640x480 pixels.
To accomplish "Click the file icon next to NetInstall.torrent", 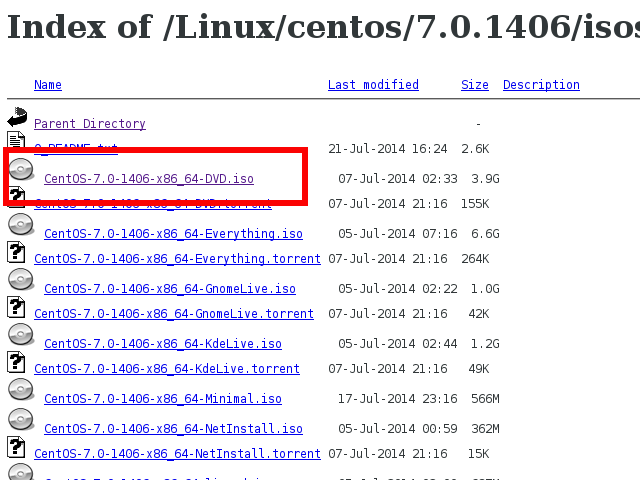I will point(16,447).
